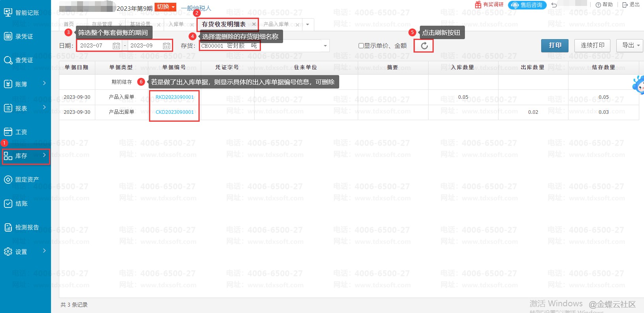Open the end date calendar picker
Screen dimensions: 644x313
pyautogui.click(x=166, y=46)
